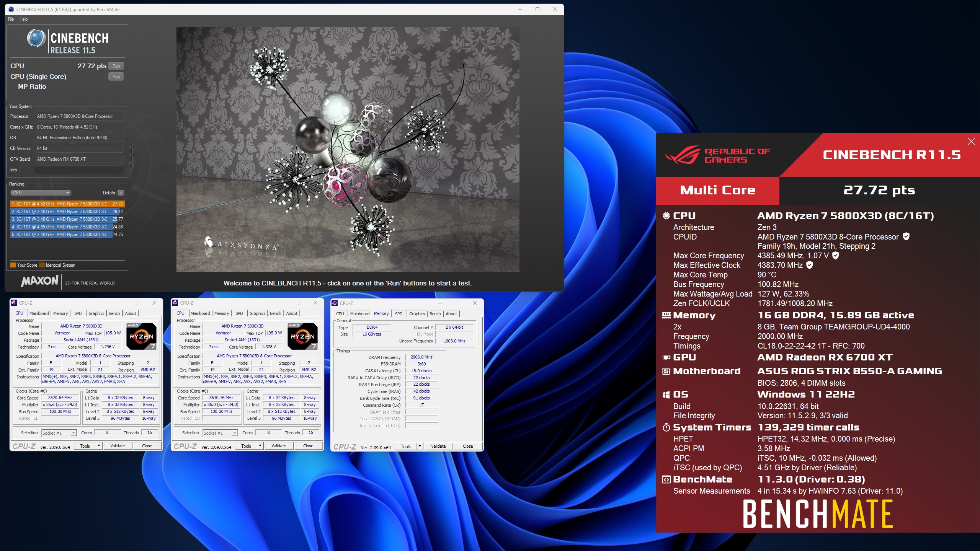Click the Multi Core label in BenchMate panel
980x551 pixels.
click(x=717, y=190)
